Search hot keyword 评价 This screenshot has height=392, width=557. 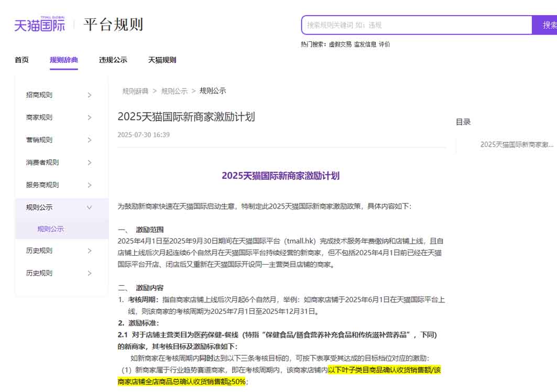pos(384,45)
